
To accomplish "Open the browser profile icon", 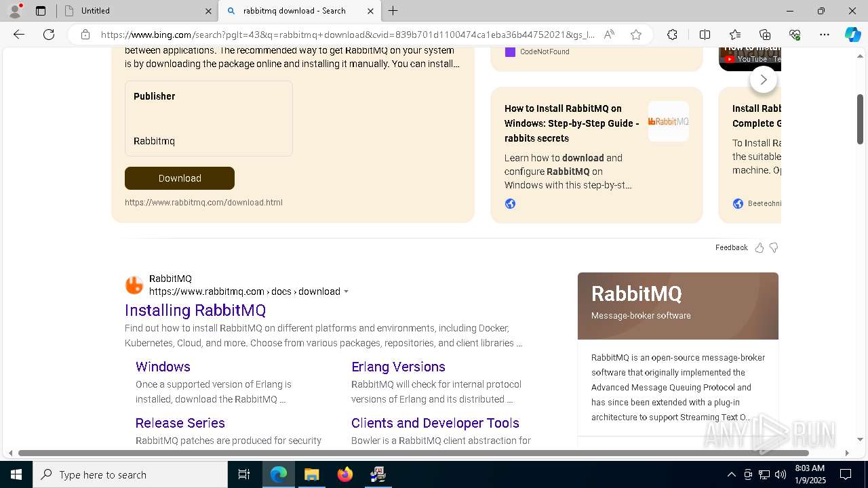I will pyautogui.click(x=14, y=11).
